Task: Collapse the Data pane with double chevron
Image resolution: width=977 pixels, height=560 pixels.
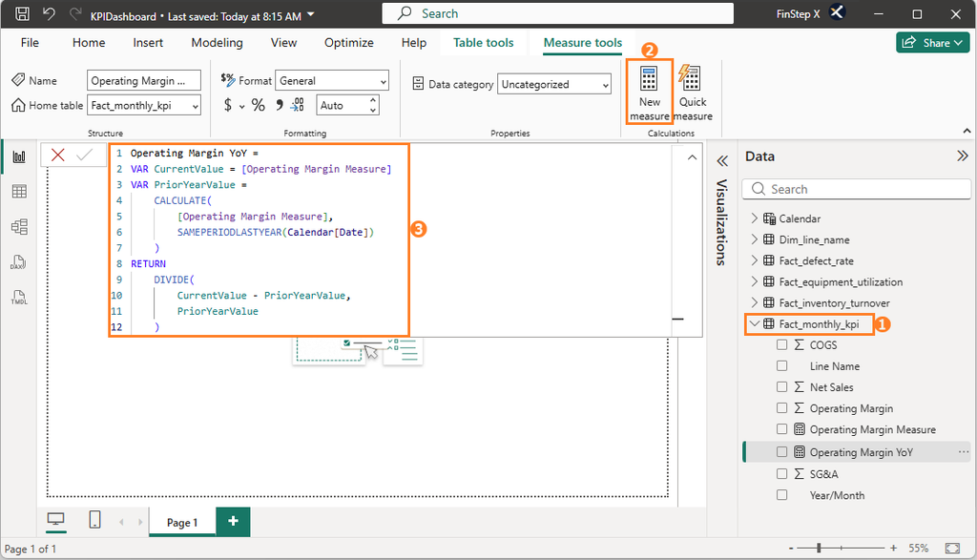Action: [963, 156]
